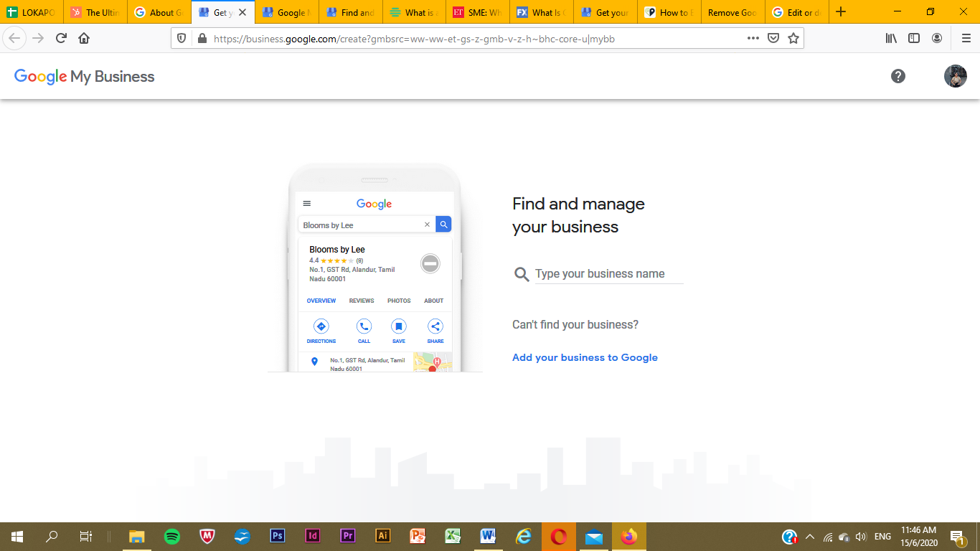This screenshot has width=980, height=551.
Task: Bookmark this page with the star
Action: pos(793,39)
